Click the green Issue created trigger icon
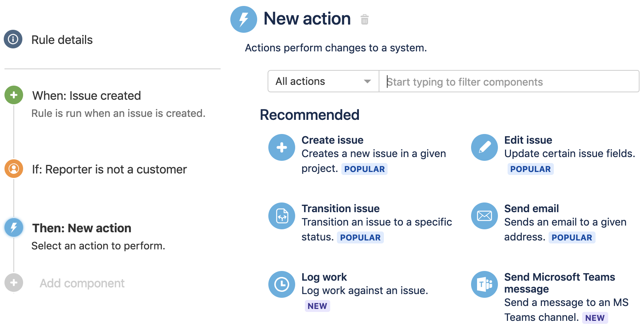 [14, 95]
